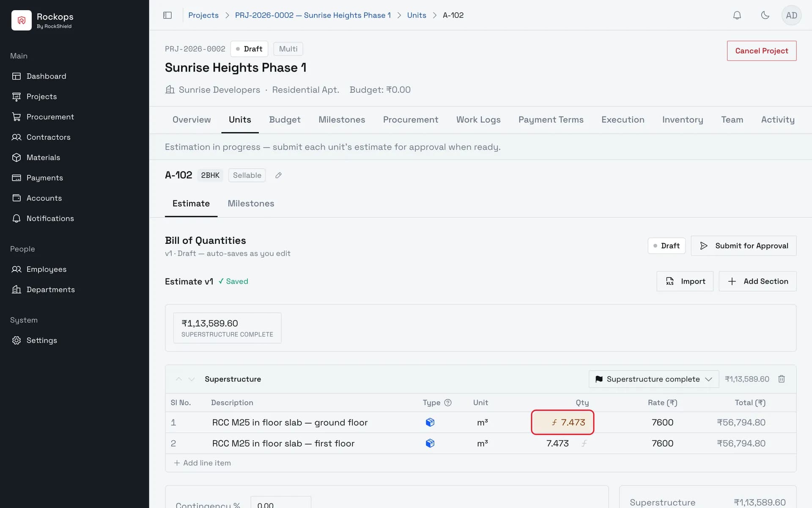The width and height of the screenshot is (812, 508).
Task: Open the Work Logs tab
Action: pos(478,120)
